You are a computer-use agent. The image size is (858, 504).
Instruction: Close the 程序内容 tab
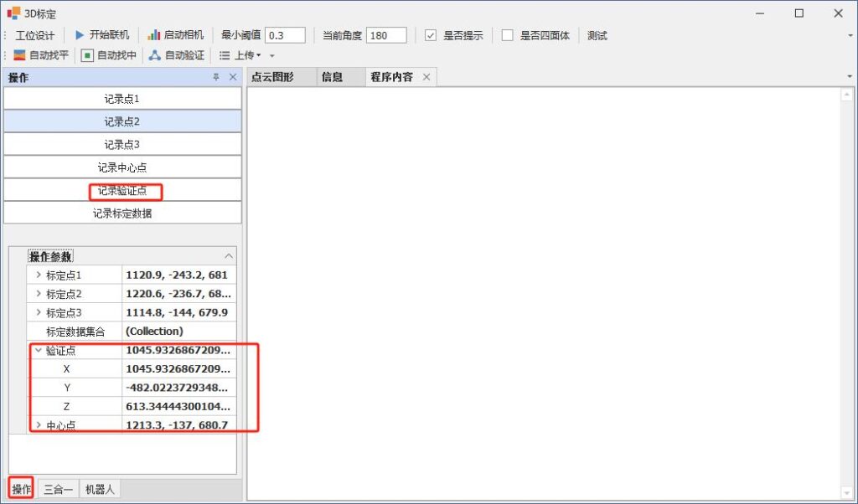coord(426,77)
